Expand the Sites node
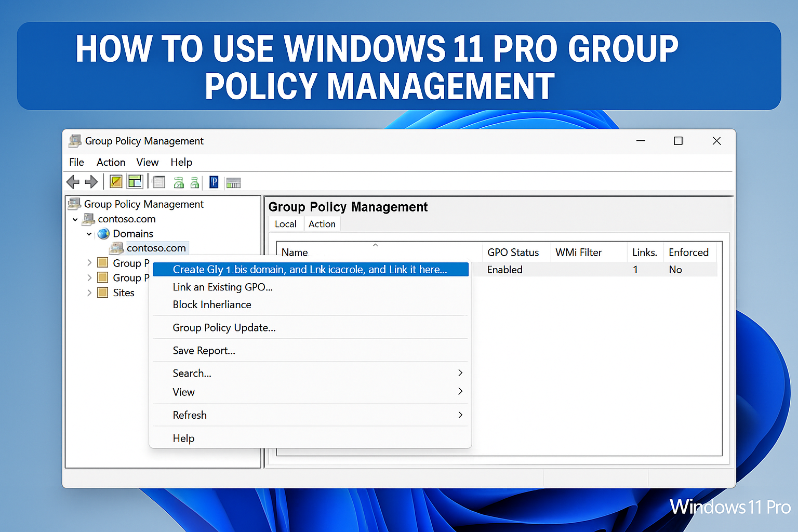The height and width of the screenshot is (532, 798). point(89,292)
